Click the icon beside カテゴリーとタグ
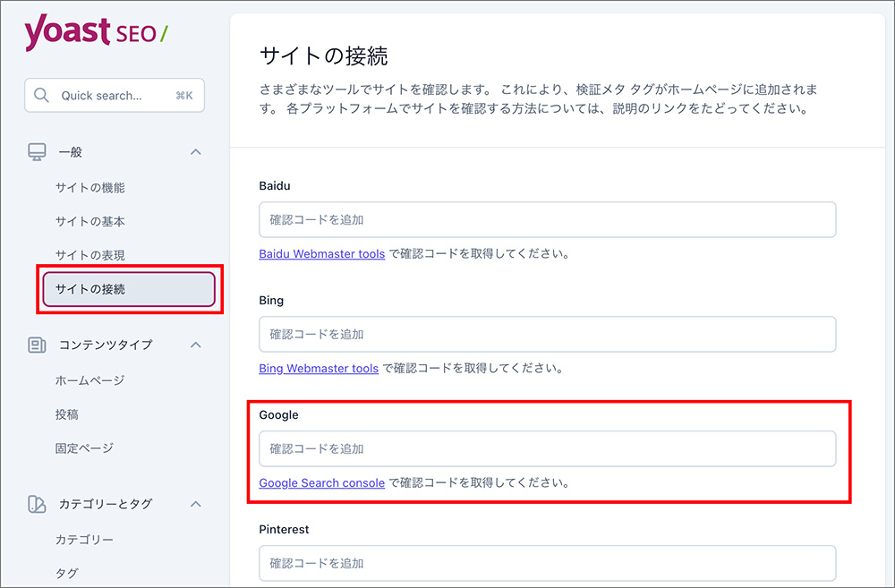The image size is (895, 588). pos(37,504)
